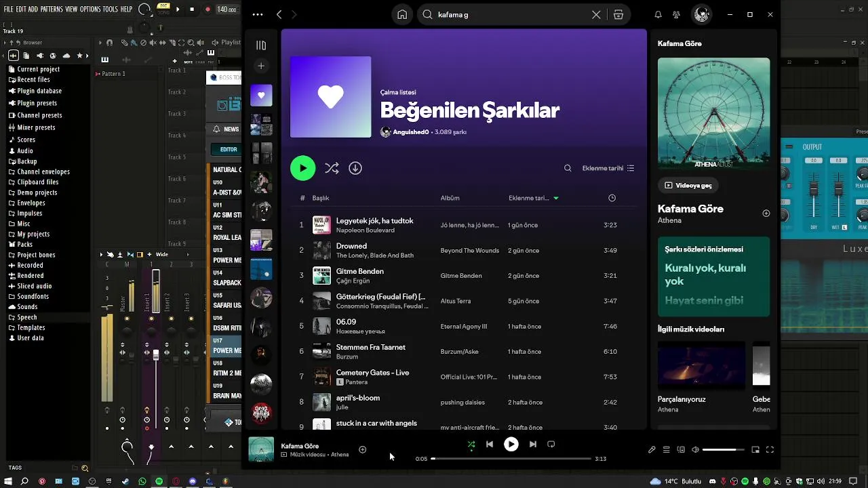Search within the liked songs playlist
868x488 pixels.
(568, 168)
